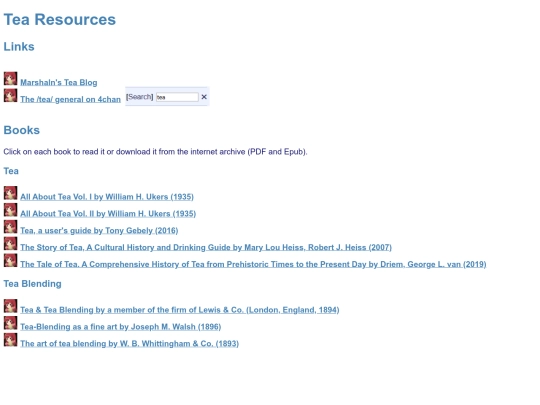Viewport: 540px width, 405px height.
Task: Click icon beside Marshaln's Tea Blog
Action: 10,79
